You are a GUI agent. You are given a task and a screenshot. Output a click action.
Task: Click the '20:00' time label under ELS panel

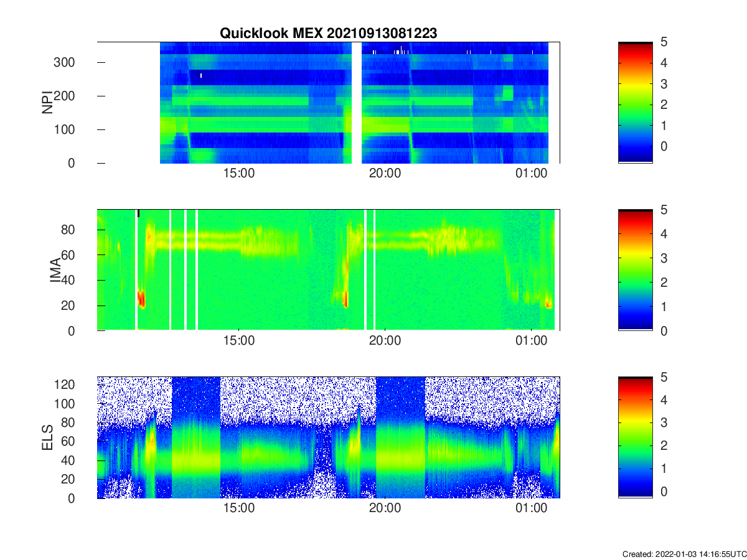[x=385, y=510]
